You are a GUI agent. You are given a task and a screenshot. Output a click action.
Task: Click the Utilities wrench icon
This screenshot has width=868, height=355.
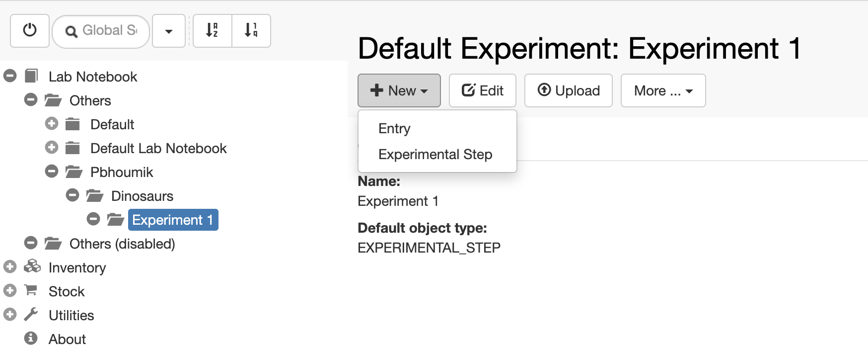tap(31, 314)
